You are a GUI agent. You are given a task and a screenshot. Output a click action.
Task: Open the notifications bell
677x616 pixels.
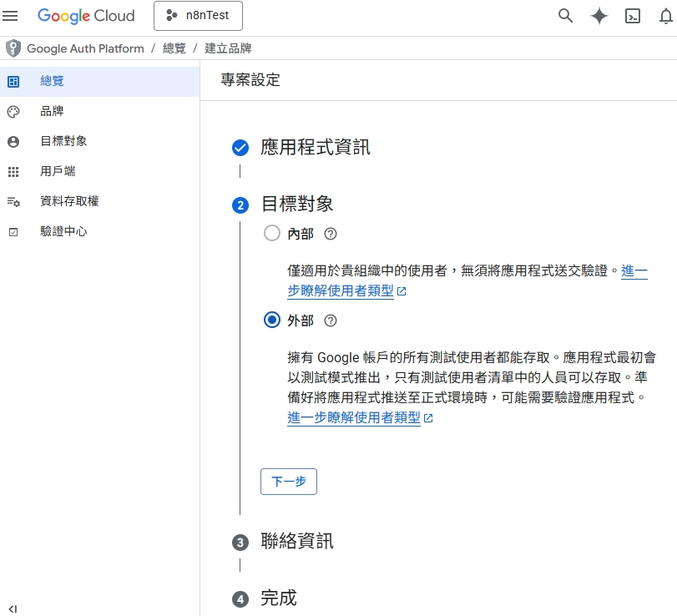pos(666,16)
